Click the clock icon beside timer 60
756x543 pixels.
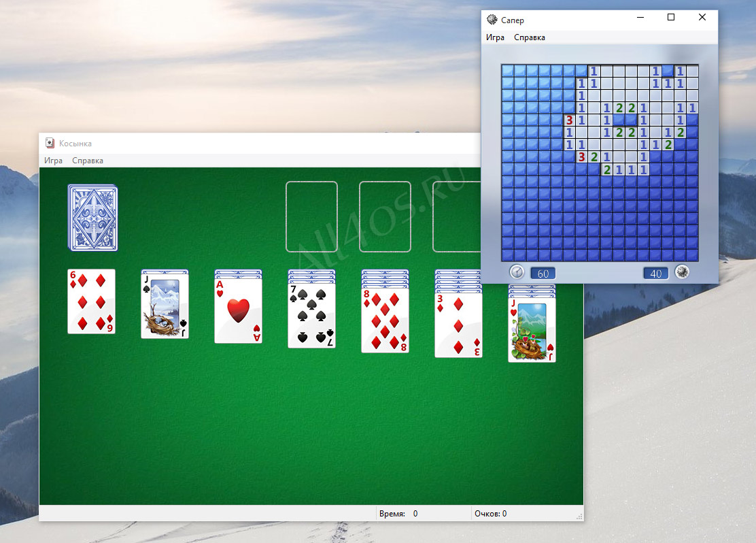517,272
